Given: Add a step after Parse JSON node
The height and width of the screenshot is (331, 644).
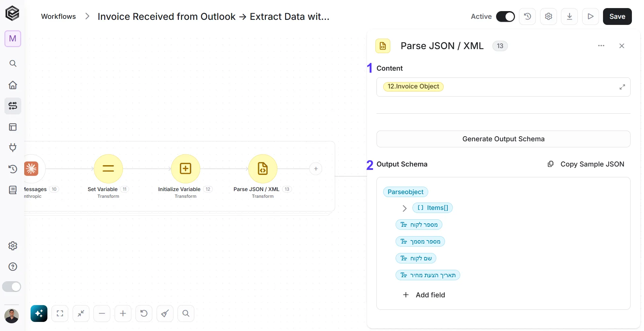Looking at the screenshot, I should 316,169.
